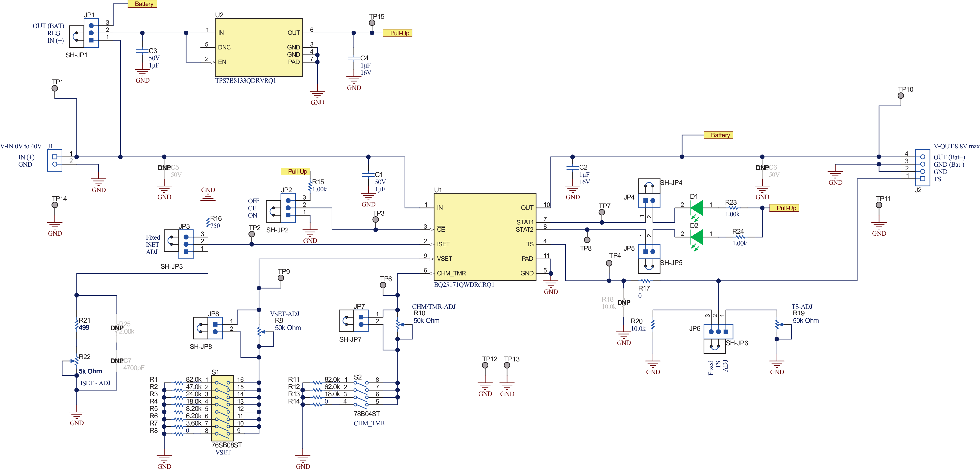Select test point TP11 circle
The height and width of the screenshot is (469, 980).
[879, 205]
